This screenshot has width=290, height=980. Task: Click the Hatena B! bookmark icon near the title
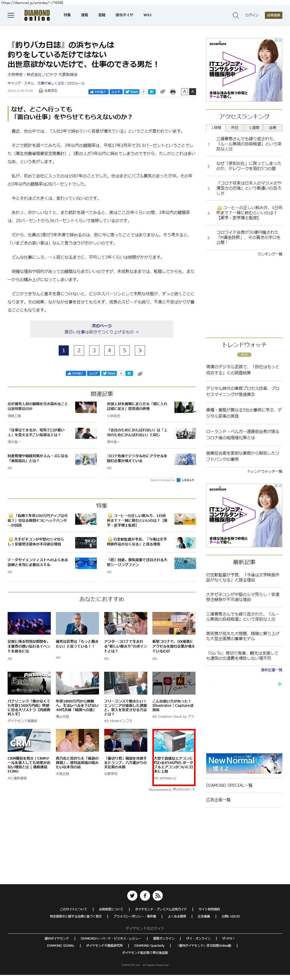(151, 92)
